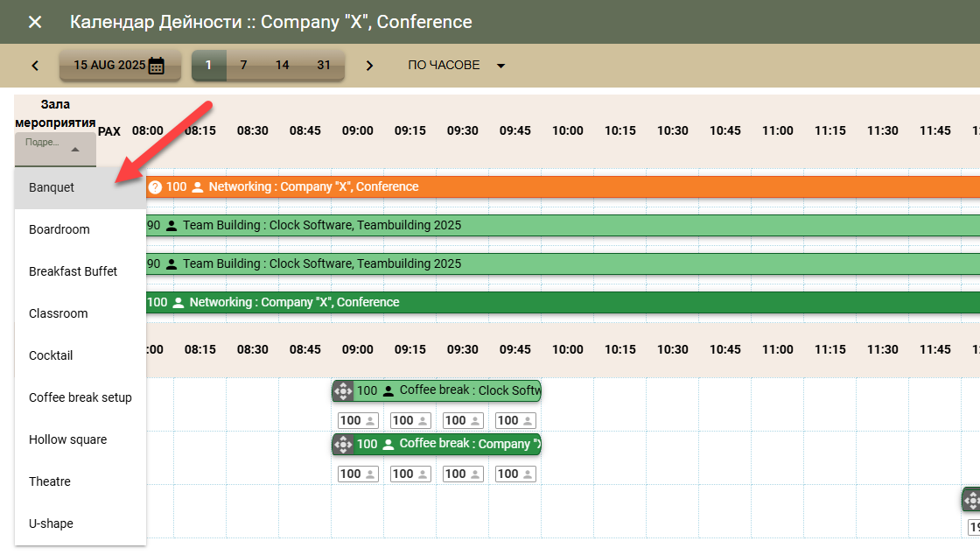Collapse the Подре... setup dropdown
980x555 pixels.
click(55, 149)
